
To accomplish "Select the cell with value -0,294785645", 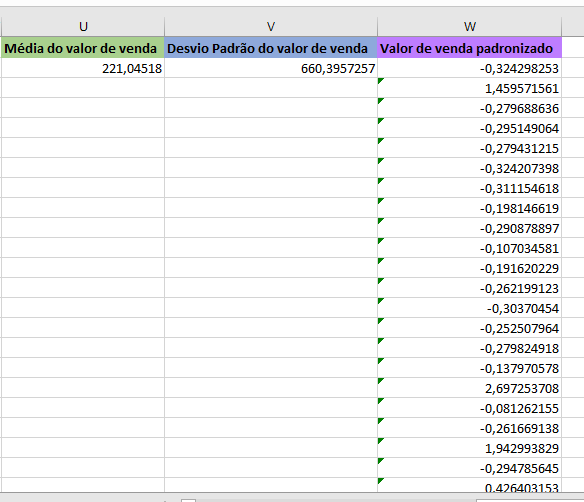I will coord(469,468).
